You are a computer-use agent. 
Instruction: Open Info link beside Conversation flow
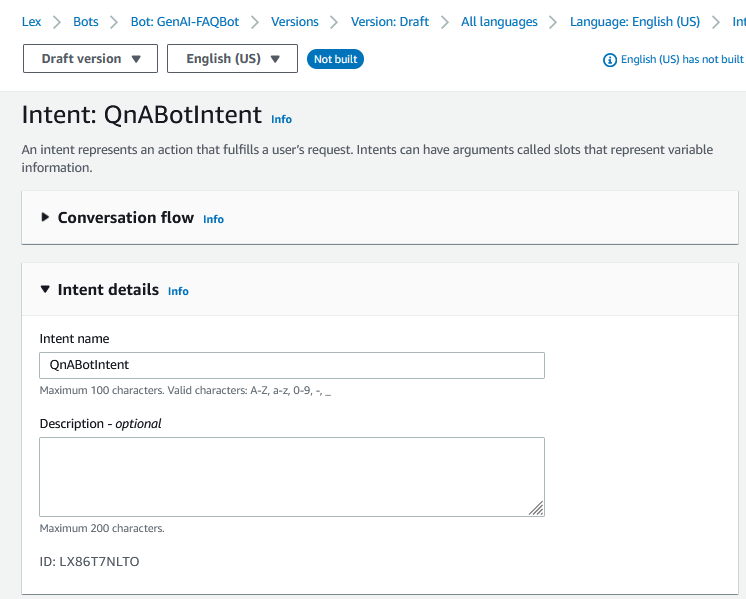(214, 219)
